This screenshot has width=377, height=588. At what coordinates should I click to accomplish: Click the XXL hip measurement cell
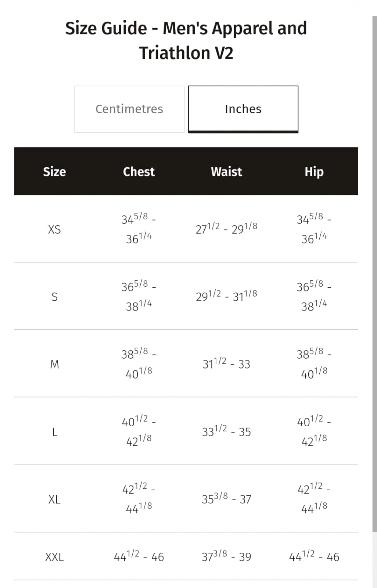tap(314, 557)
